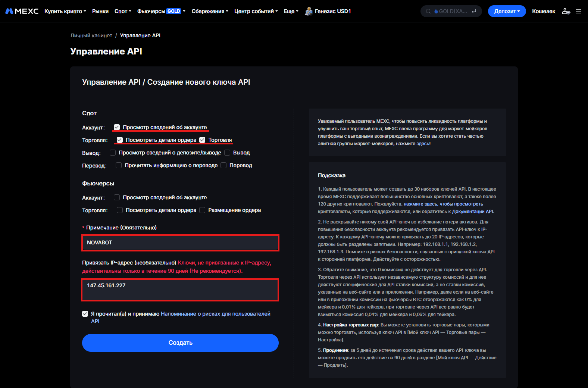
Task: Click the 'Примечание (Обязательно)' label
Action: click(x=121, y=228)
